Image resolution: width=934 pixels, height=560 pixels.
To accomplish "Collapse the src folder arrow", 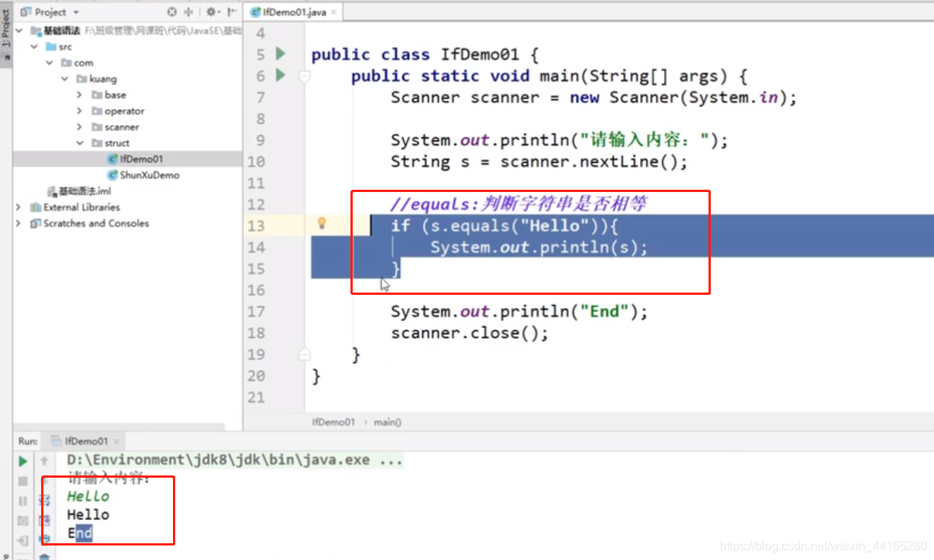I will tap(34, 46).
